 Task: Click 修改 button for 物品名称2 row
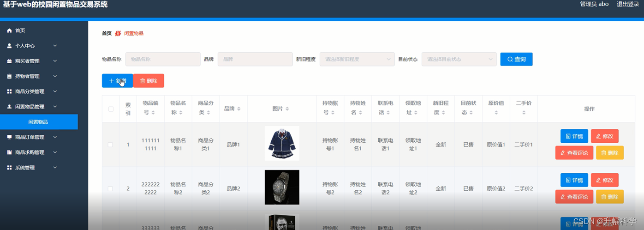pyautogui.click(x=604, y=180)
